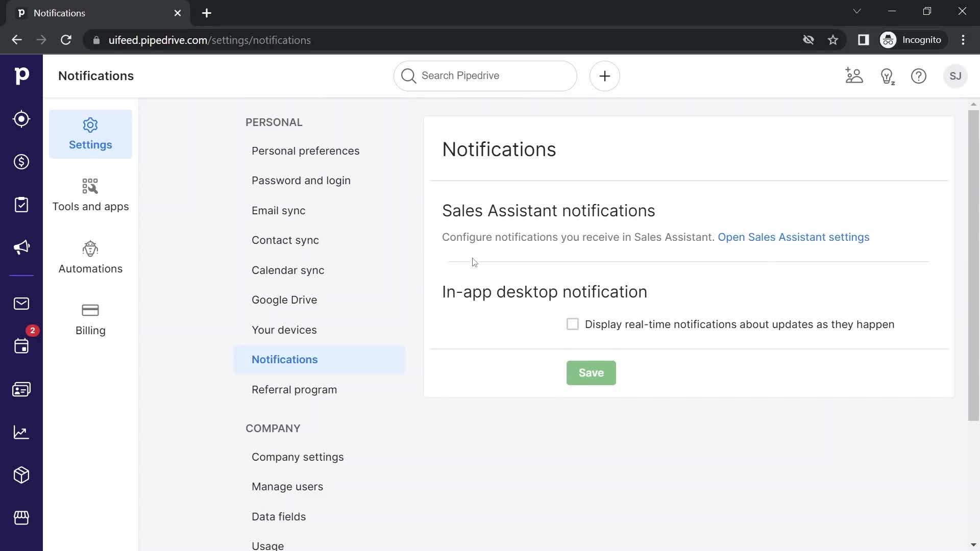Image resolution: width=980 pixels, height=551 pixels.
Task: Open Campaigns megaphone icon in sidebar
Action: tap(21, 247)
